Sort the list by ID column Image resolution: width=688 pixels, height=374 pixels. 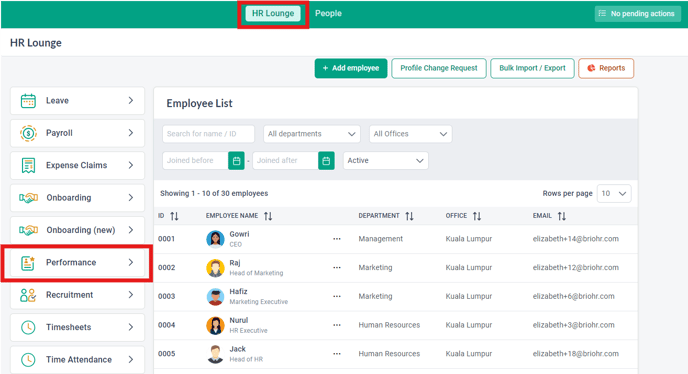point(174,216)
